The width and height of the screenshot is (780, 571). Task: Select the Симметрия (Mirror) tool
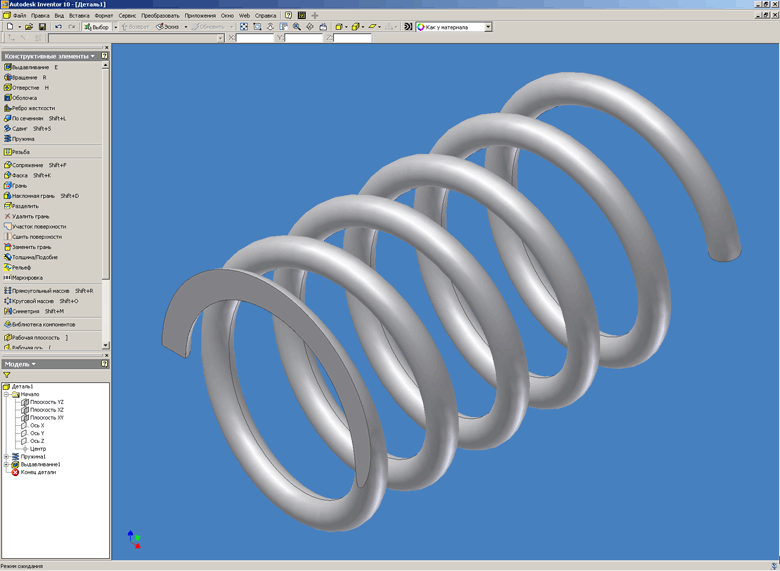[x=34, y=311]
